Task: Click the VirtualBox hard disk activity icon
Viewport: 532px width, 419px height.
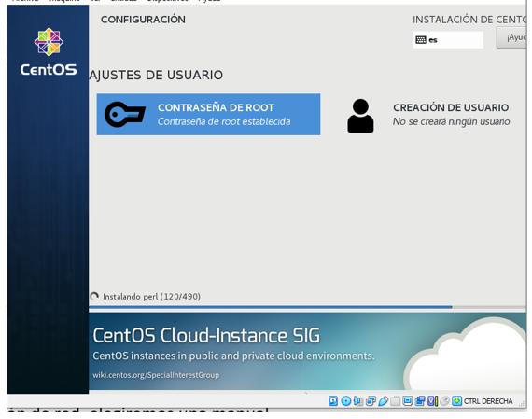Action: point(333,401)
